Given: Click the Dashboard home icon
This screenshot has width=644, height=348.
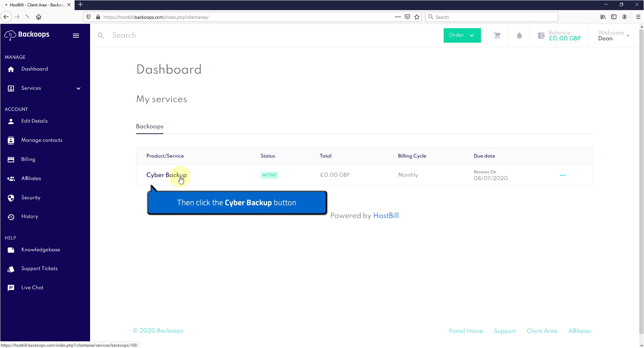Looking at the screenshot, I should click(x=11, y=69).
